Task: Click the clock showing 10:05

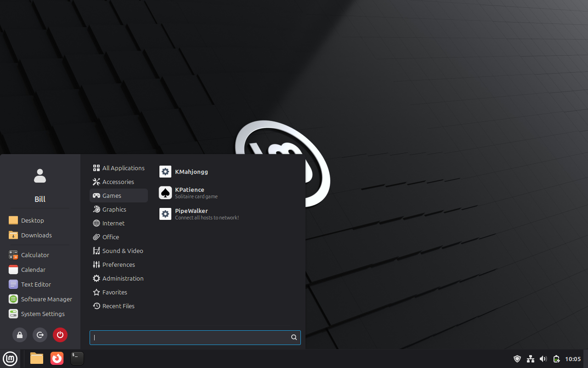Action: coord(573,359)
